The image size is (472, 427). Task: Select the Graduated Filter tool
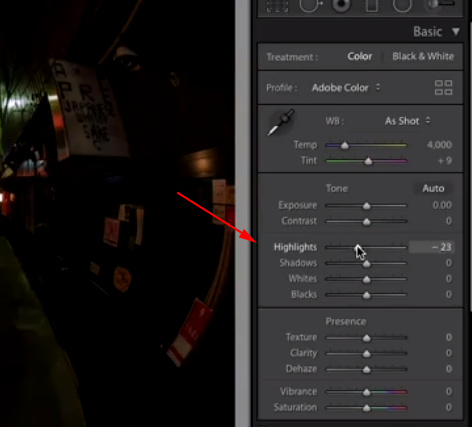pos(372,5)
